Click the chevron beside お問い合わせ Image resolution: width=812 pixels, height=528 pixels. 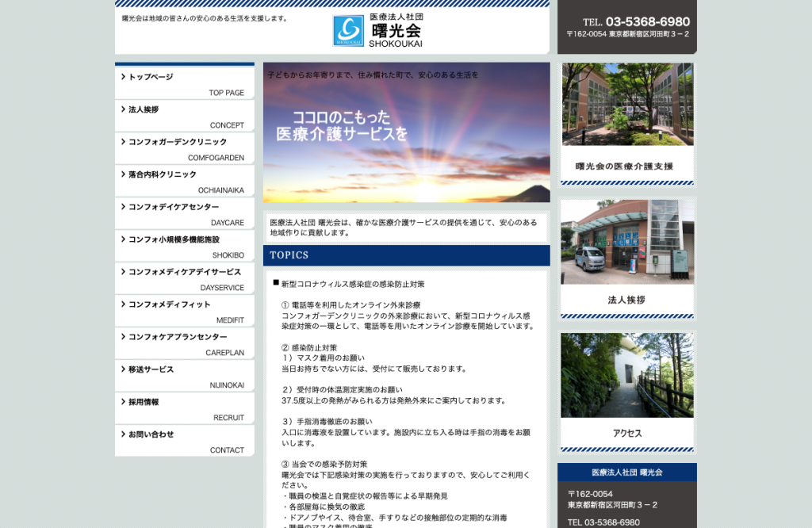pyautogui.click(x=123, y=434)
